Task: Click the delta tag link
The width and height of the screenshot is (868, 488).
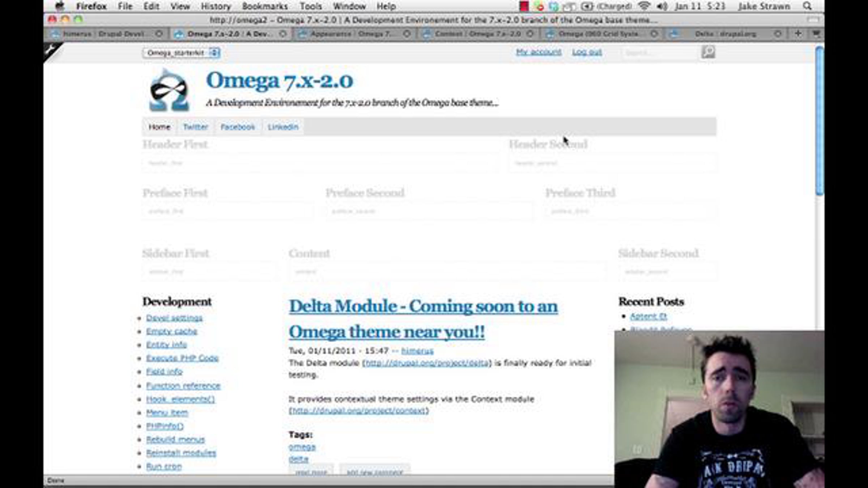Action: pos(299,459)
